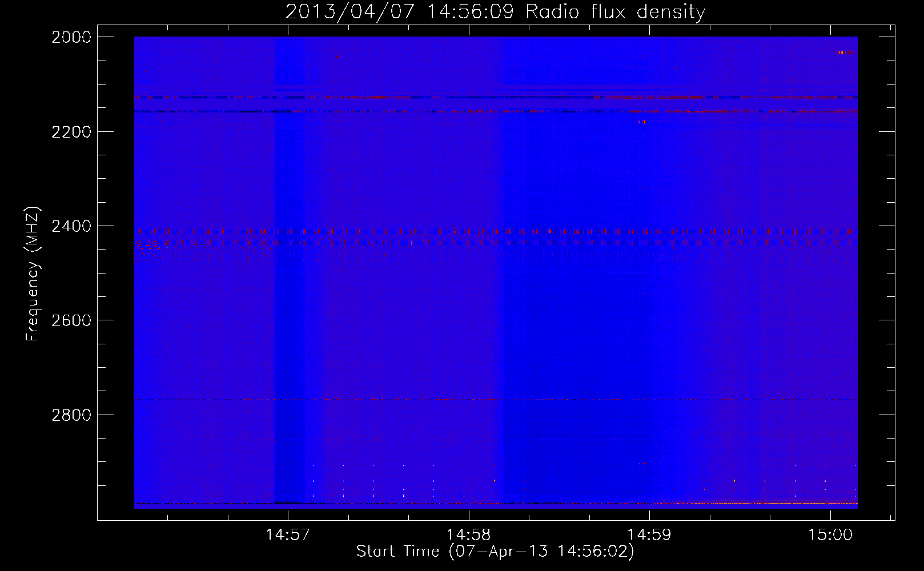This screenshot has height=571, width=924.
Task: Click the 15:00 time tick label
Action: pos(830,535)
